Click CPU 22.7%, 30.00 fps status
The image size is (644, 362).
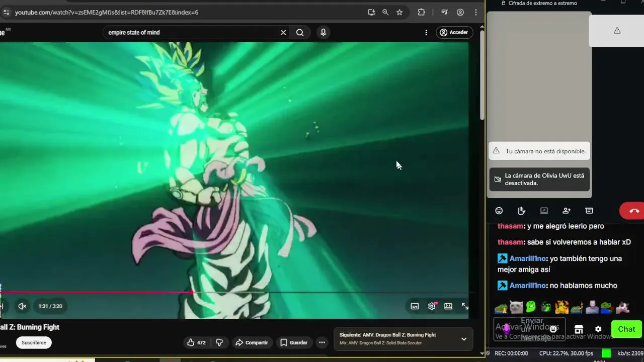pos(566,353)
